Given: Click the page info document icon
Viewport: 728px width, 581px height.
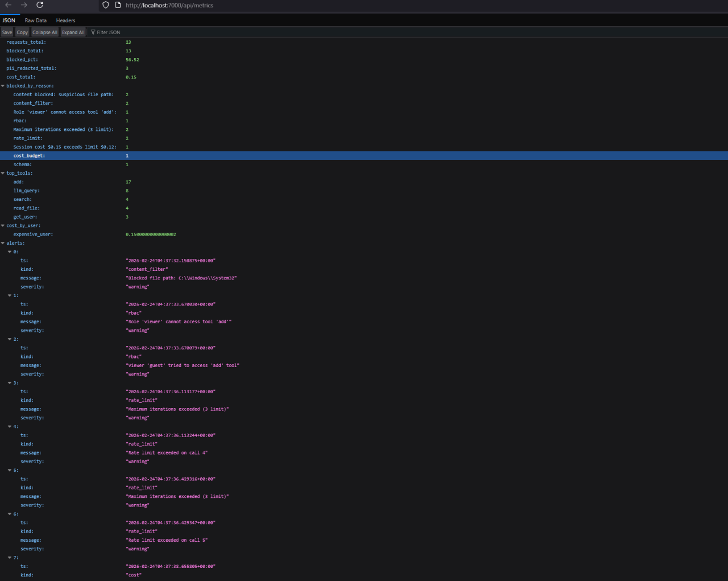Looking at the screenshot, I should point(118,5).
